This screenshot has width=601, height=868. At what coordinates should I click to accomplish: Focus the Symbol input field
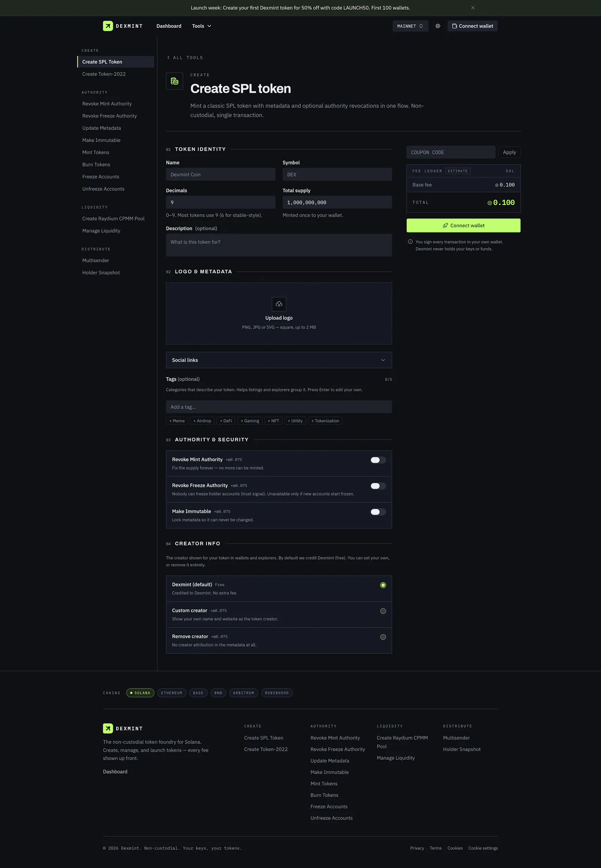tap(337, 174)
